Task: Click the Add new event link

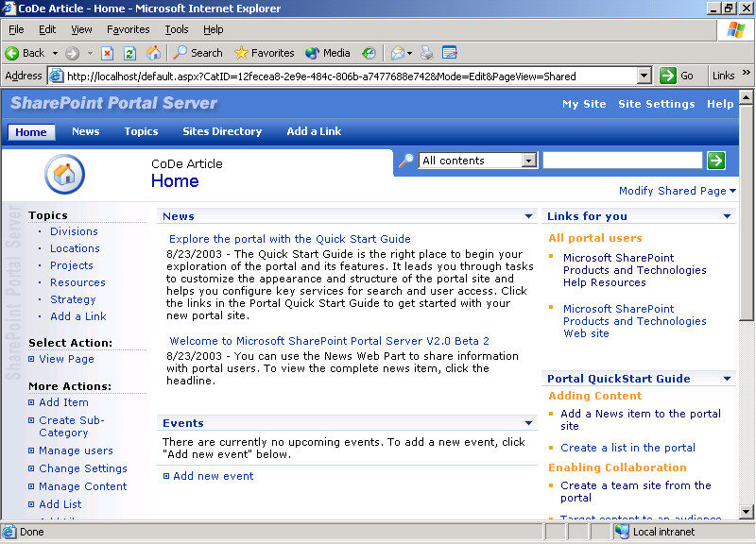Action: 214,476
